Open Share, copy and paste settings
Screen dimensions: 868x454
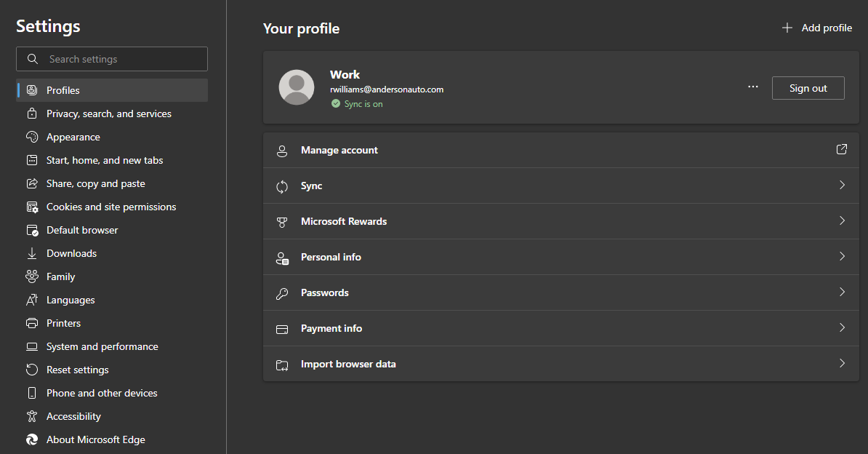[x=113, y=183]
